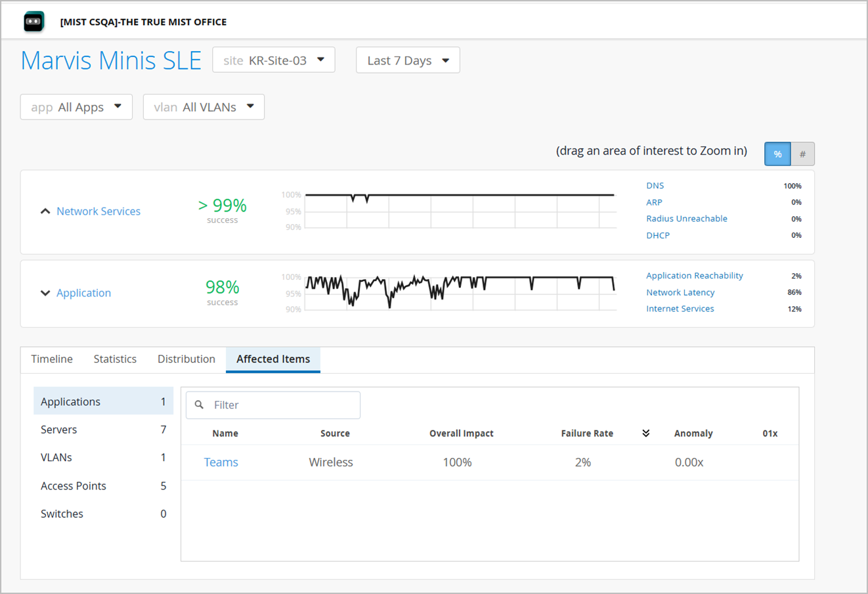The image size is (868, 594).
Task: Switch to the Timeline tab
Action: [x=52, y=359]
